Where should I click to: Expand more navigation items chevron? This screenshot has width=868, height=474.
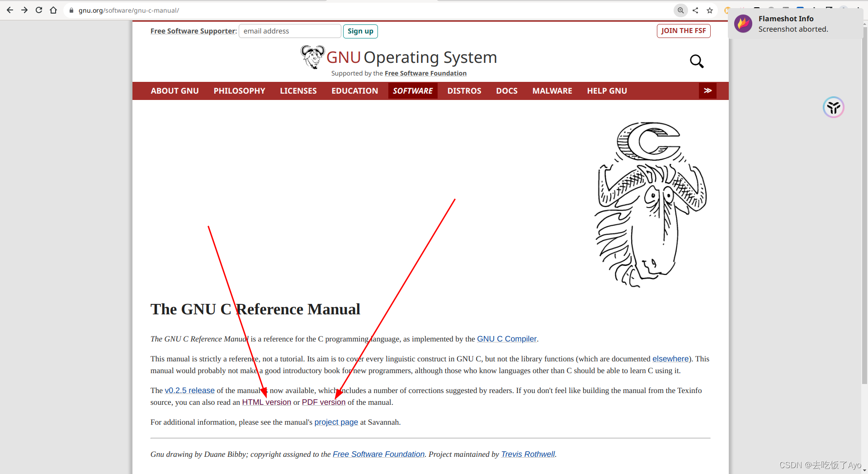708,91
